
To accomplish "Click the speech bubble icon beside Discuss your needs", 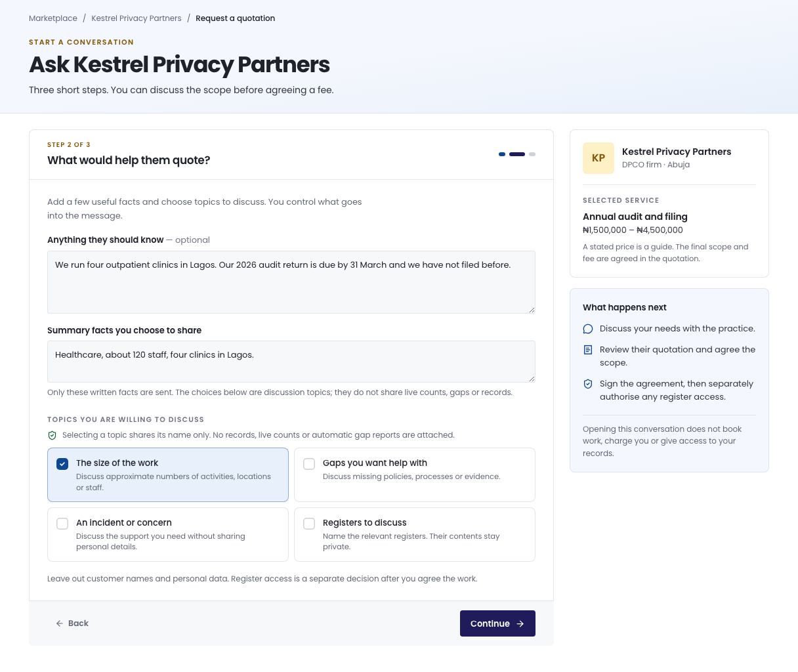I will 588,329.
